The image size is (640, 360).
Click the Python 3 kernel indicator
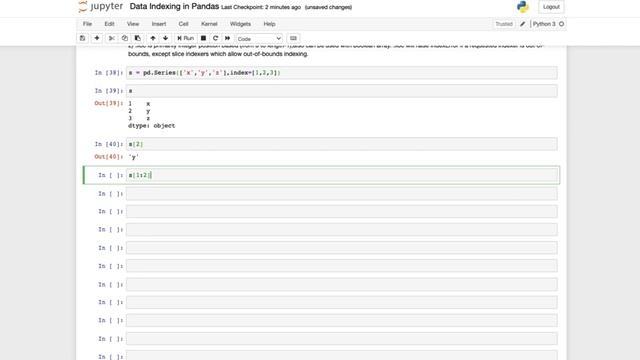(548, 24)
